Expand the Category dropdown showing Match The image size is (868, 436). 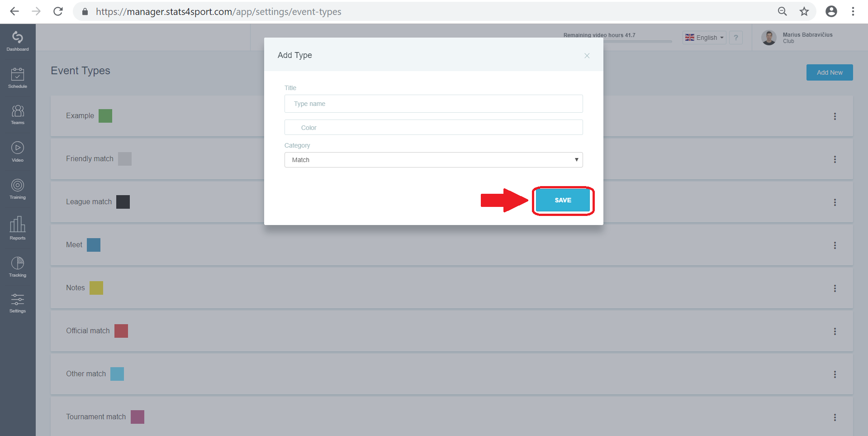click(433, 160)
